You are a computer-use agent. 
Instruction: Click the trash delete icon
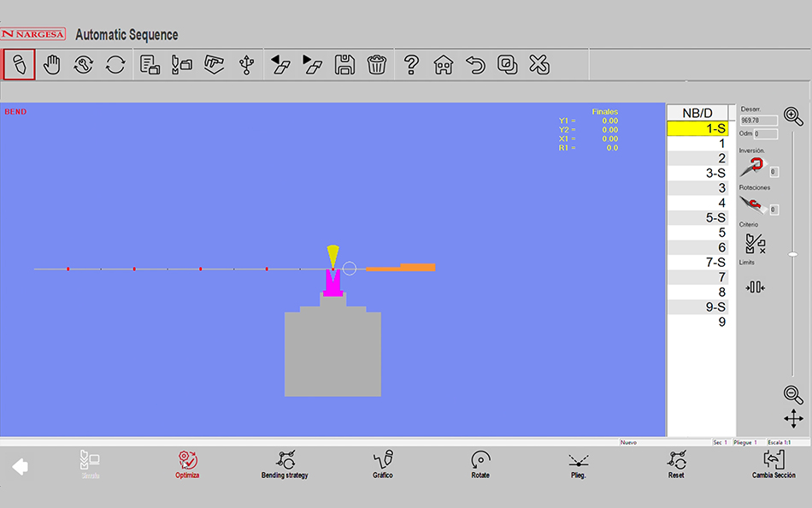376,65
